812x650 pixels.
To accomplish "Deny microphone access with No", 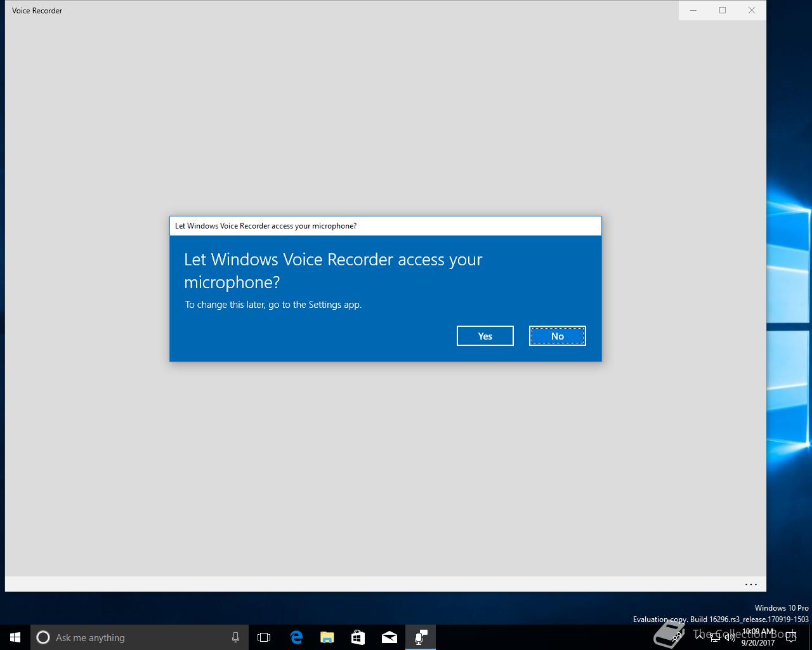I will click(x=558, y=336).
